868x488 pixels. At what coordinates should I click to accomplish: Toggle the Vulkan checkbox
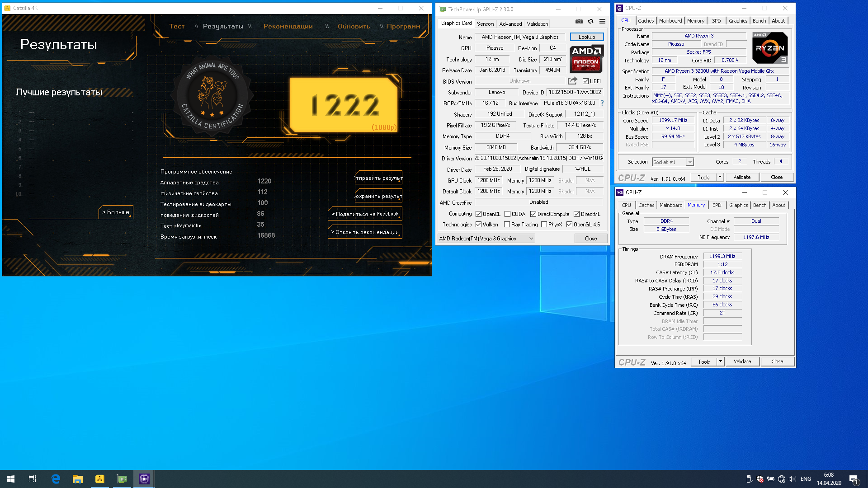coord(478,225)
